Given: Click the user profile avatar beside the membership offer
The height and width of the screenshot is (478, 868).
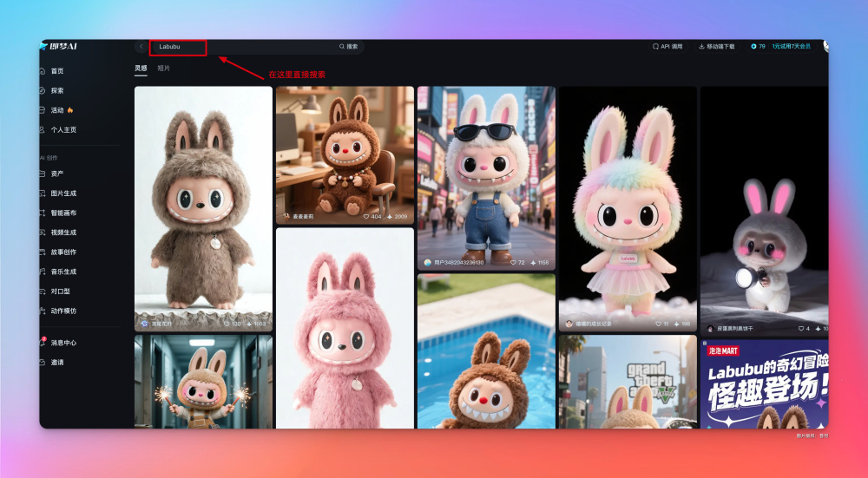Looking at the screenshot, I should (825, 47).
